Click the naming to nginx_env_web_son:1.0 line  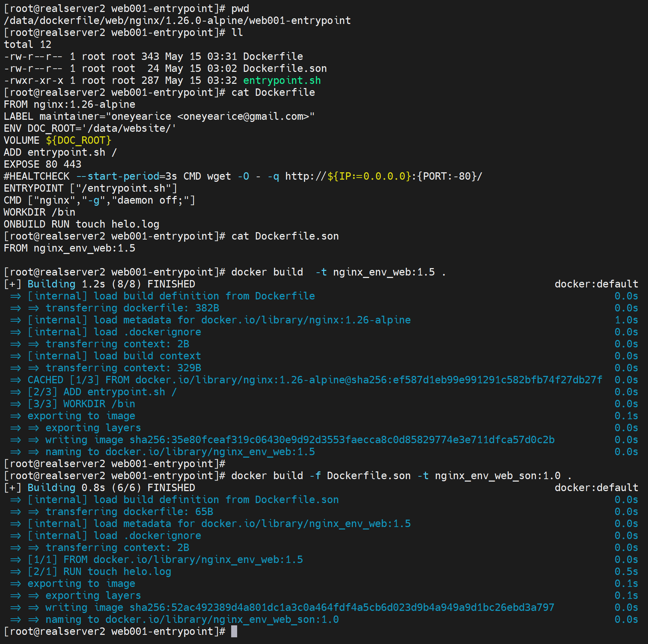tap(192, 619)
